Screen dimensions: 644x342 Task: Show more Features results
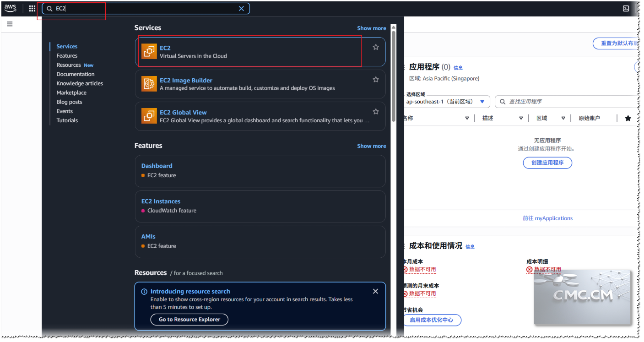(371, 146)
